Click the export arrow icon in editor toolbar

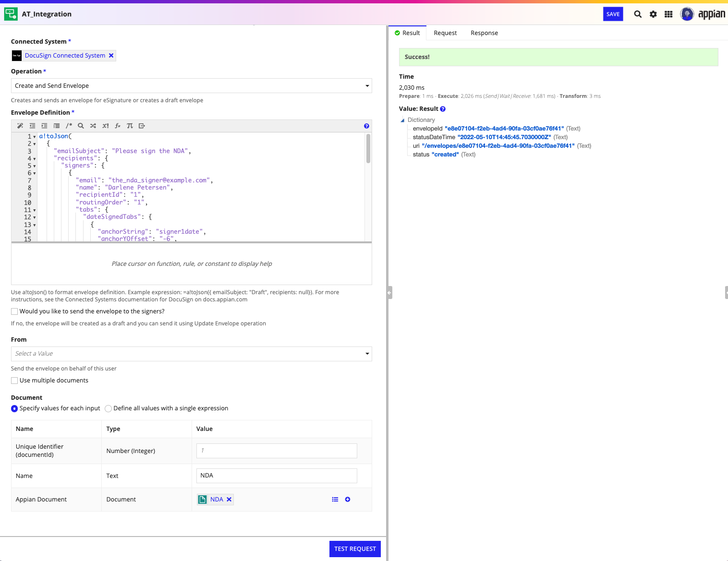142,126
